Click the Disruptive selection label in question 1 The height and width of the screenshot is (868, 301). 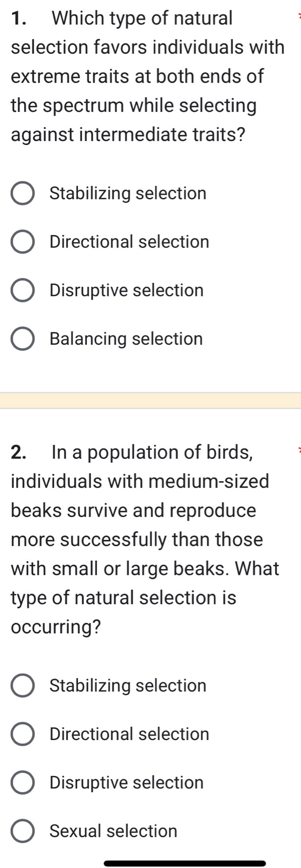click(x=126, y=290)
